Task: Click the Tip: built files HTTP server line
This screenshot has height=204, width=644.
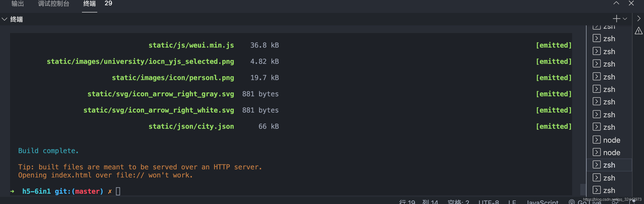Action: 140,167
